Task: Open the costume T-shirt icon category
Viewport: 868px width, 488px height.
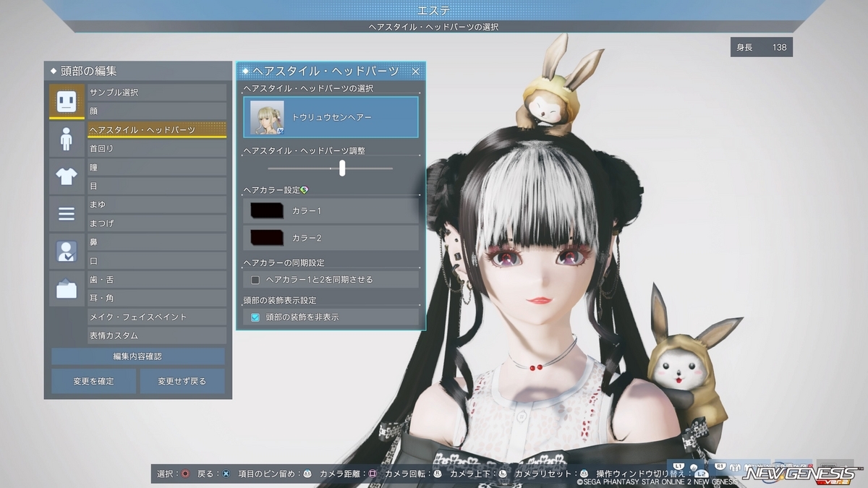Action: (x=67, y=176)
